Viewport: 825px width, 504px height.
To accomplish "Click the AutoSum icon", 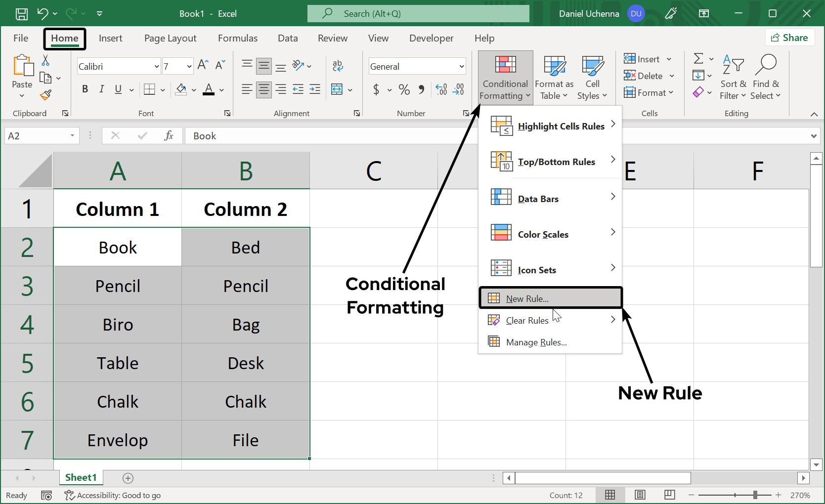I will (698, 58).
